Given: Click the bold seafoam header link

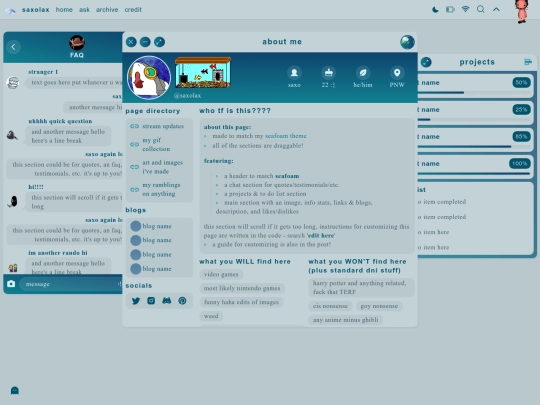Looking at the screenshot, I should [x=287, y=176].
